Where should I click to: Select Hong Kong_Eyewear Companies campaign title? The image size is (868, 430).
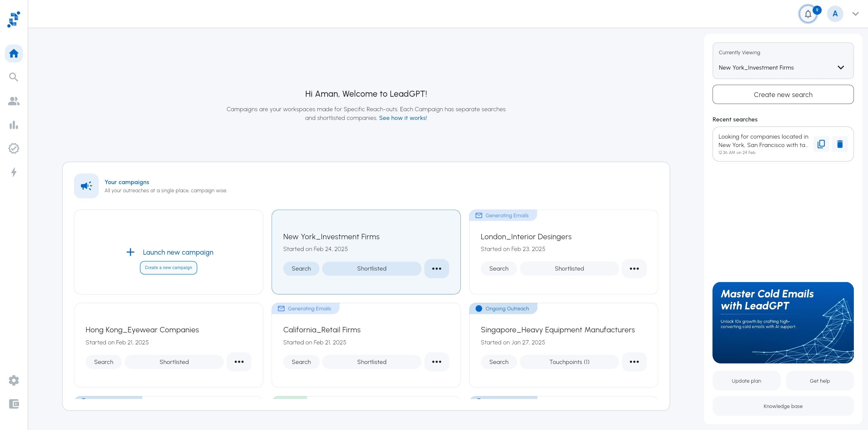[x=142, y=330]
